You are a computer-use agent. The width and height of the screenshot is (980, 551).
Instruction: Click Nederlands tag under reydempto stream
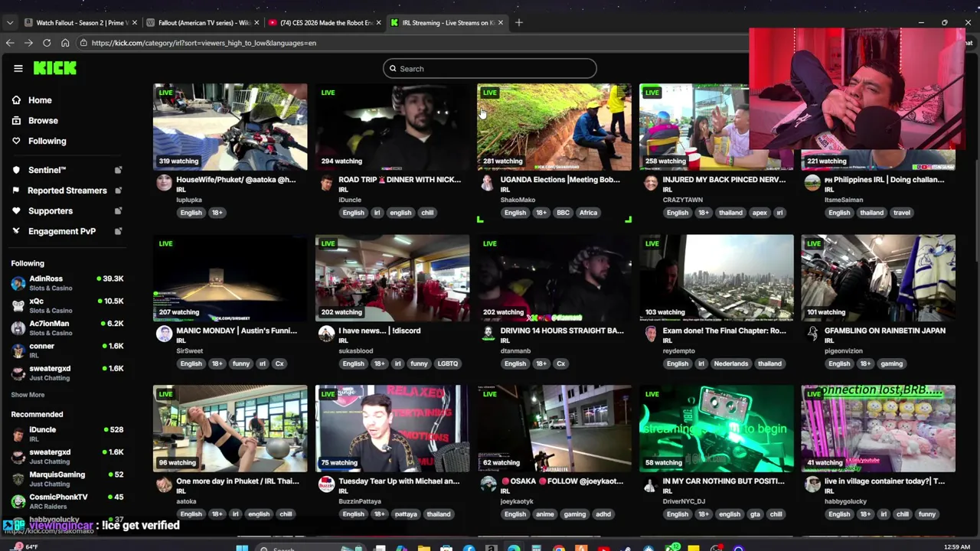pyautogui.click(x=730, y=364)
